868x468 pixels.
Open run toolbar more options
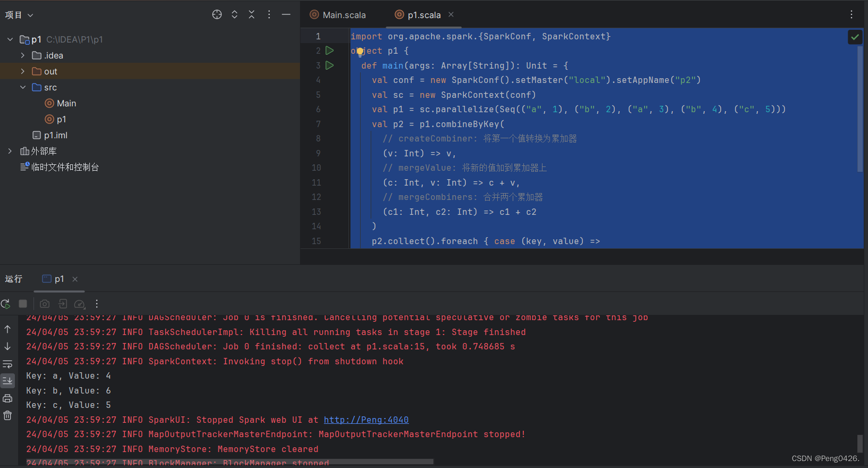(97, 304)
